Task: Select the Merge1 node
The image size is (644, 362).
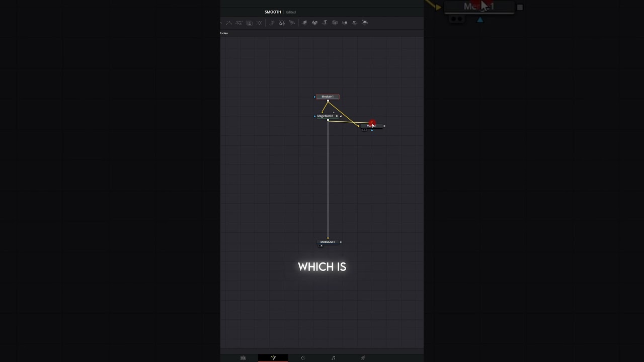Action: click(372, 126)
